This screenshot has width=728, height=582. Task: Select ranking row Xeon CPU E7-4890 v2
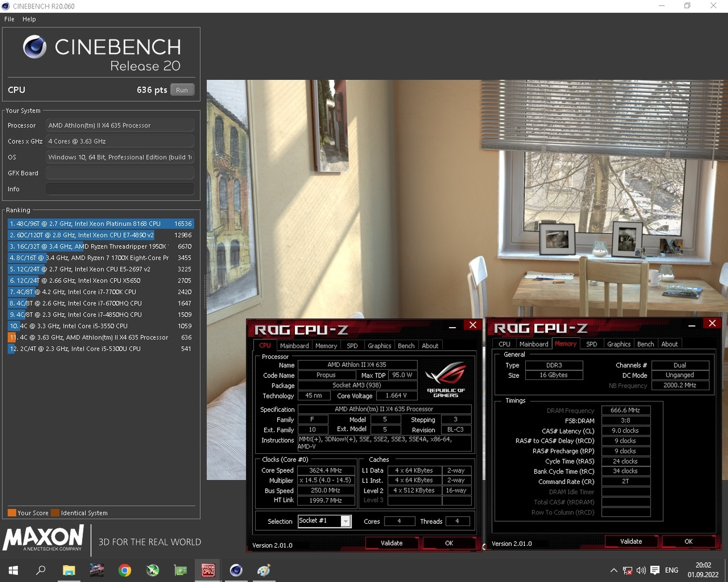[101, 235]
